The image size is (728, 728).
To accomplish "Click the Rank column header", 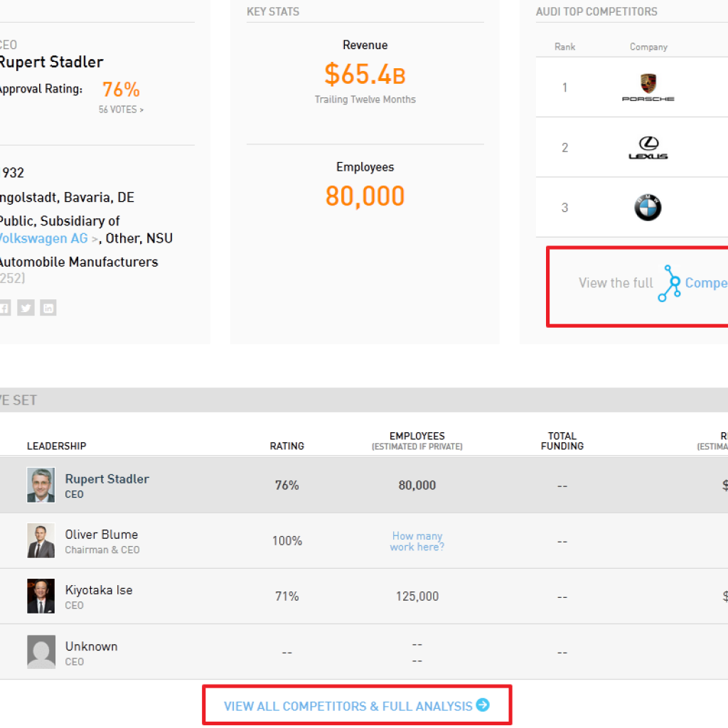I will coord(564,47).
